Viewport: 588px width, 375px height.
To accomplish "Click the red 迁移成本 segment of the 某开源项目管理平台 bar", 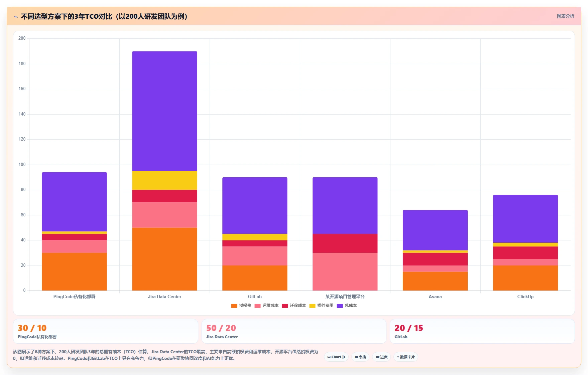I will click(x=345, y=243).
